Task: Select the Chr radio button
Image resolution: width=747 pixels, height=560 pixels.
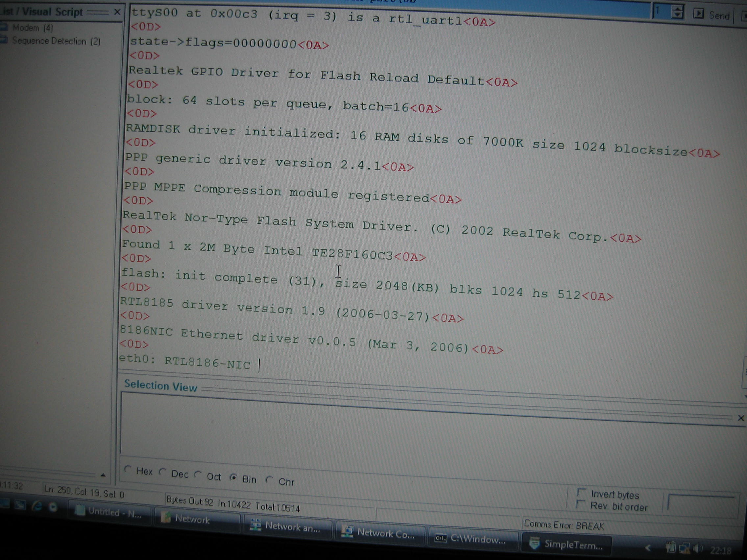Action: [x=269, y=479]
